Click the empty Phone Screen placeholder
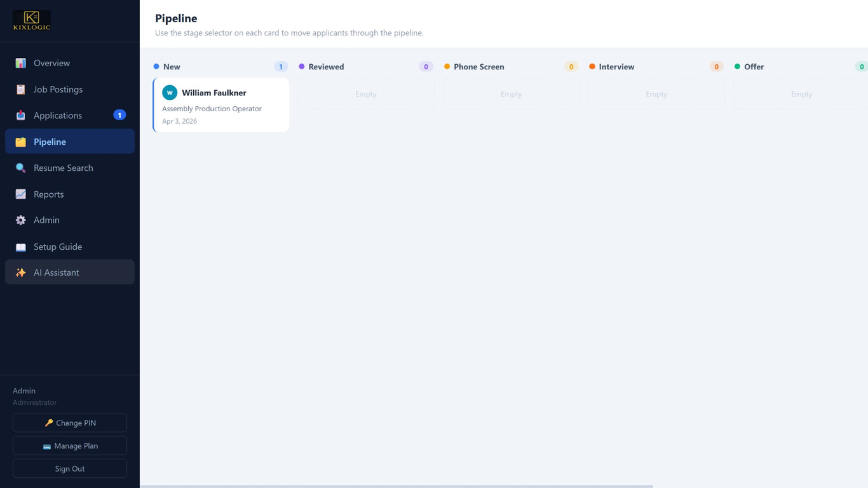 click(x=511, y=94)
